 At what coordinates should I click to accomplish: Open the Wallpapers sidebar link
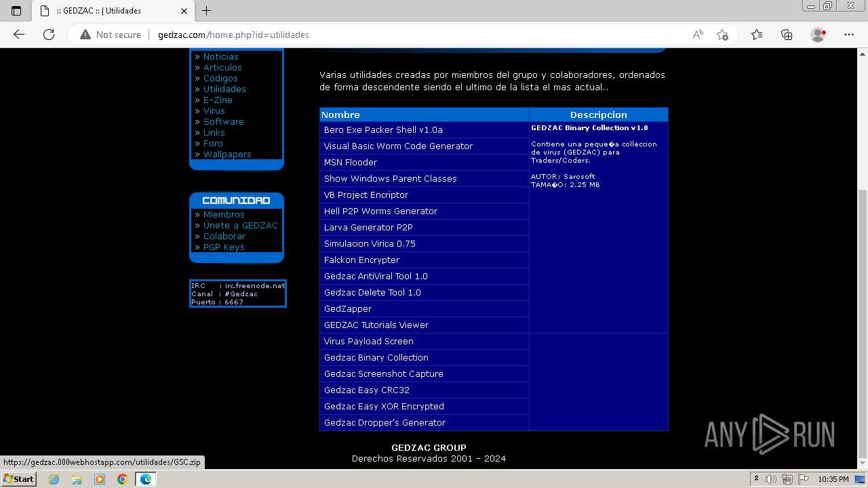pyautogui.click(x=227, y=154)
